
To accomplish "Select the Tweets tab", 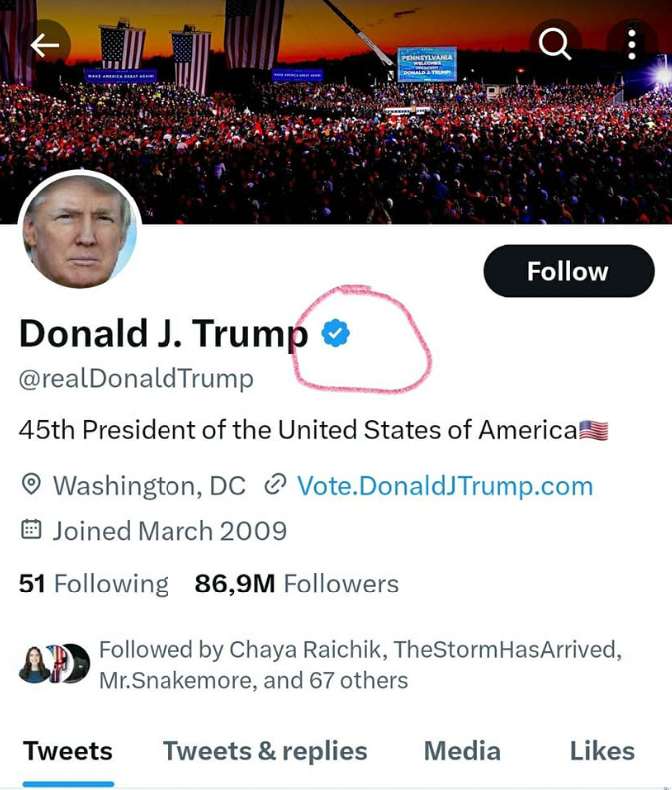I will point(68,751).
